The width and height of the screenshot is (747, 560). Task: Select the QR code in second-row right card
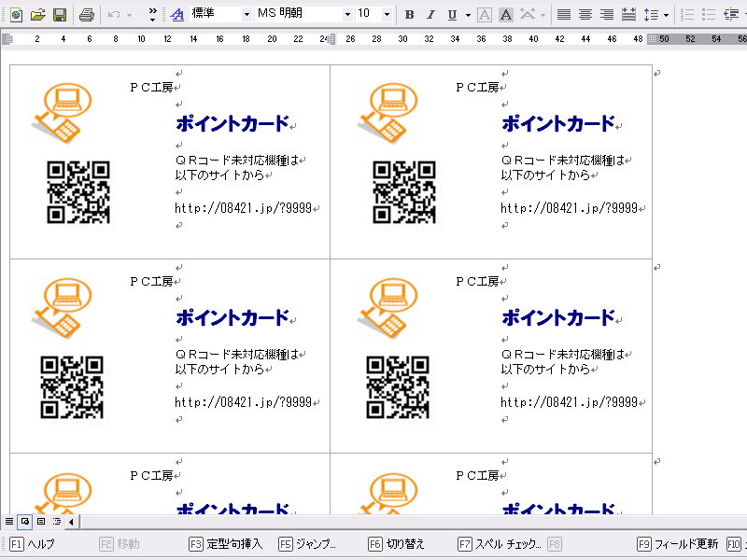[x=398, y=387]
